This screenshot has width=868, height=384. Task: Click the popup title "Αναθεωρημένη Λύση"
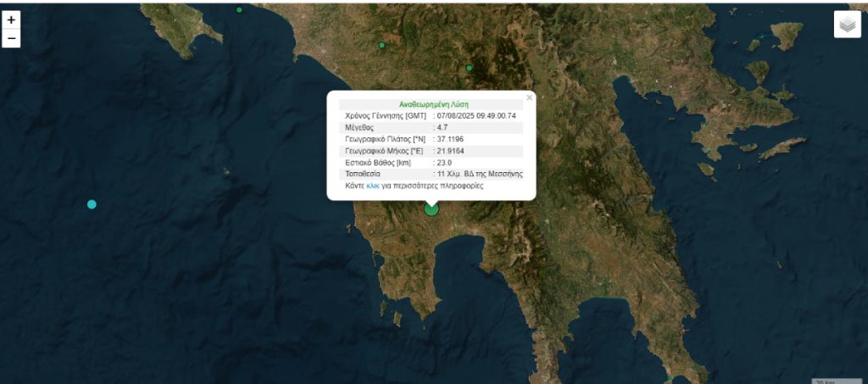pyautogui.click(x=433, y=104)
